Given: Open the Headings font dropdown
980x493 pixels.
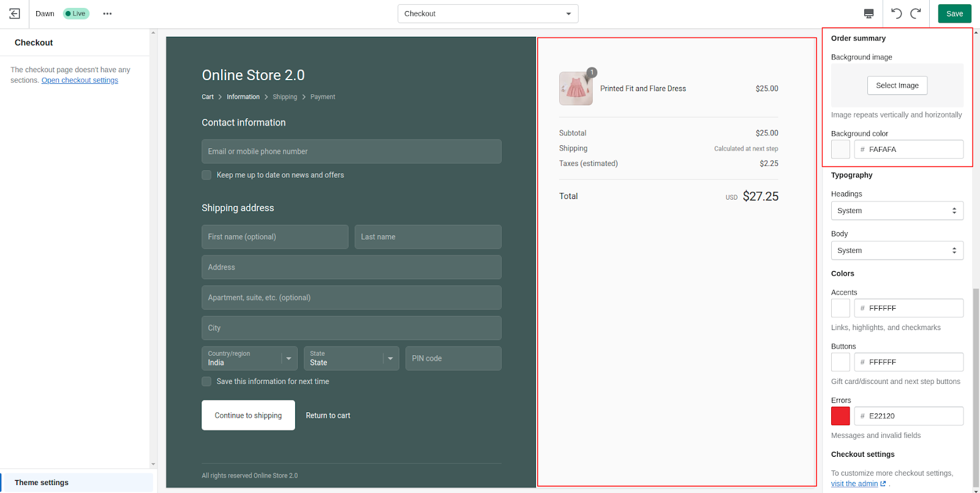Looking at the screenshot, I should [897, 211].
